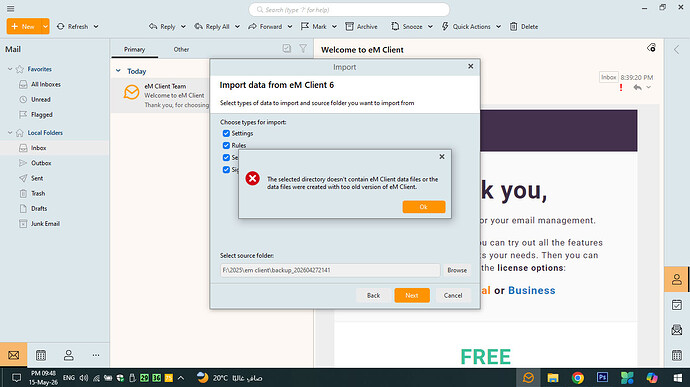Click the Delete toolbar button
The image size is (690, 387).
(524, 26)
